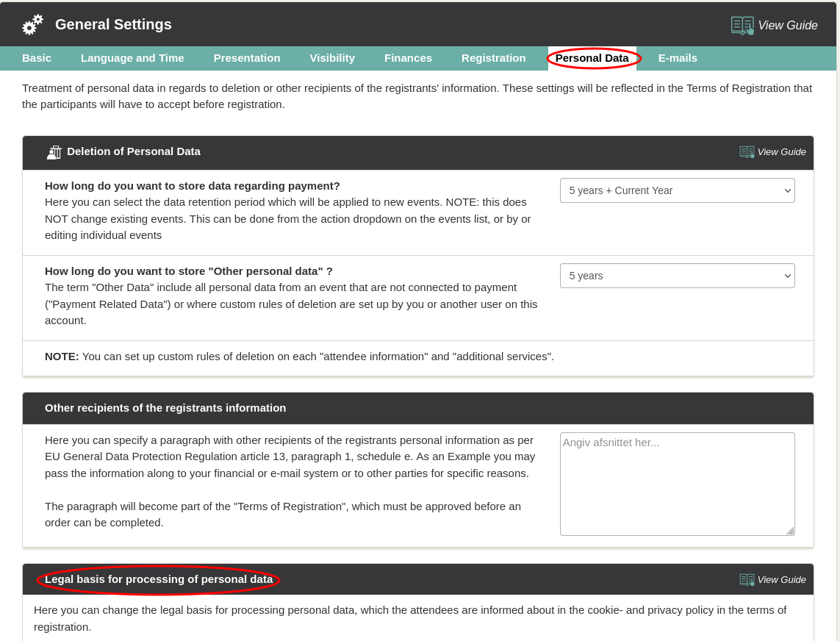840x641 pixels.
Task: Open View Guide in the Legal basis section
Action: click(782, 580)
